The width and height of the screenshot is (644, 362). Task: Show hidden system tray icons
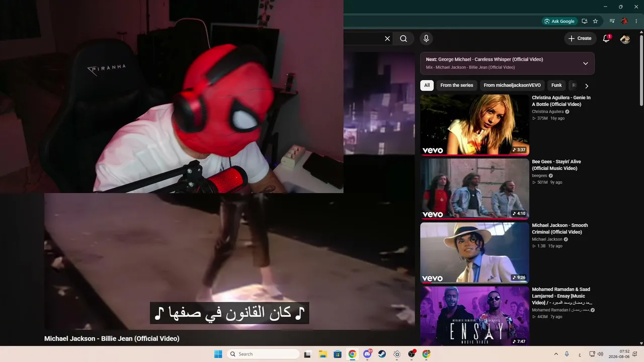pos(556,354)
